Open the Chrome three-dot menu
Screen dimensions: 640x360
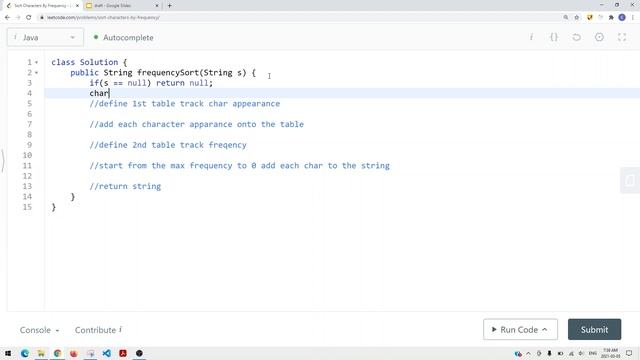coord(633,18)
